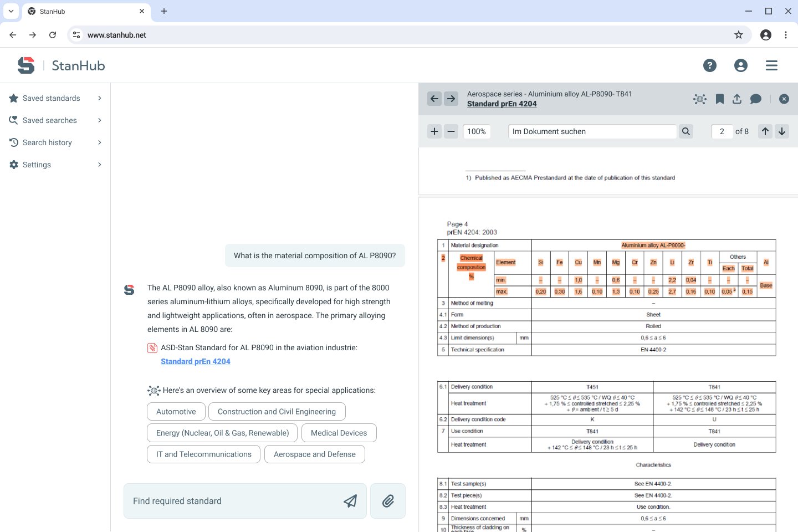Screen dimensions: 798x532
Task: Click the Search history clock icon
Action: [14, 142]
